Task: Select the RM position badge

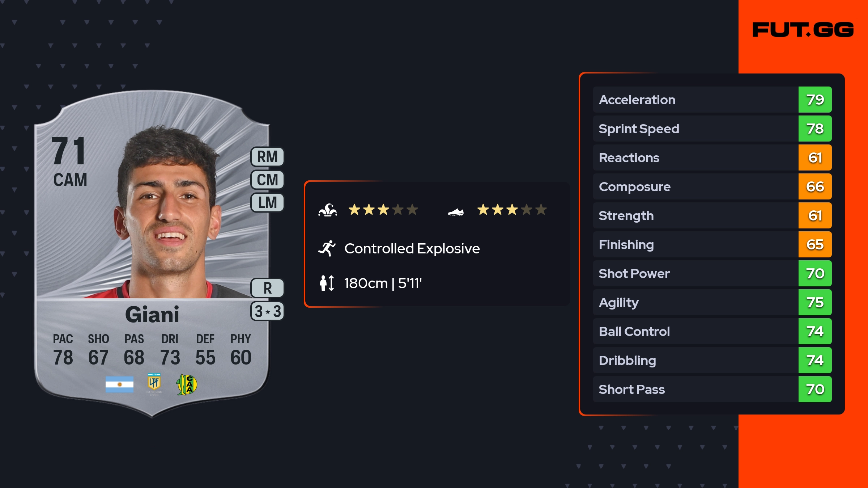Action: point(267,157)
